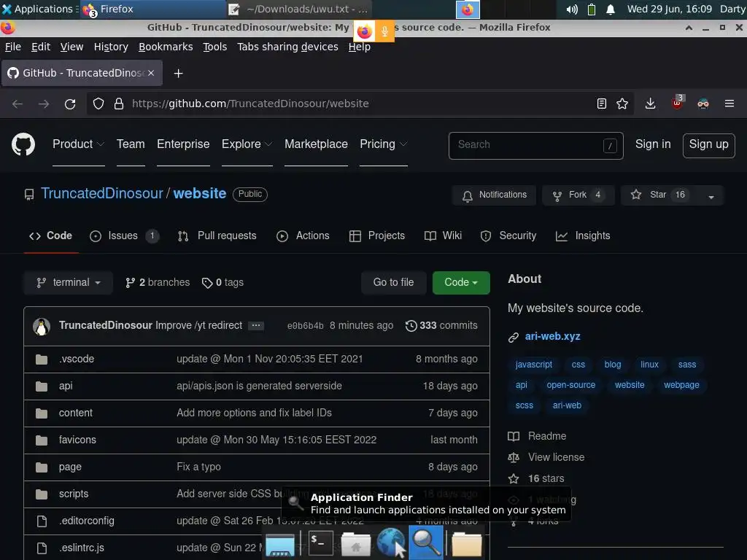Expand the Pricing dropdown
747x560 pixels.
point(384,144)
